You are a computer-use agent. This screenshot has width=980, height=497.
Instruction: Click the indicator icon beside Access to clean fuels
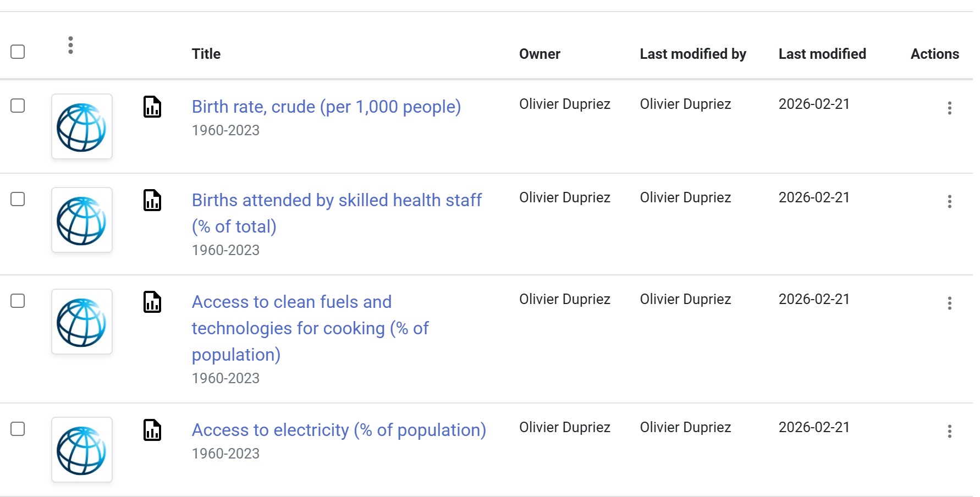(152, 302)
